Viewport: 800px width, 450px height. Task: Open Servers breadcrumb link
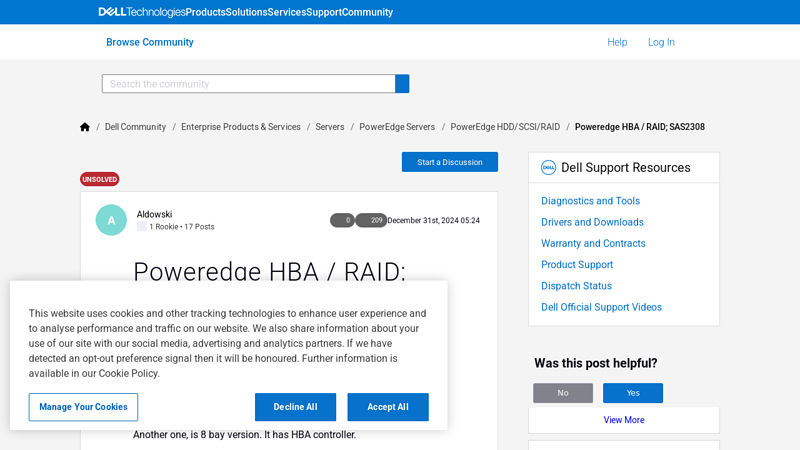330,127
